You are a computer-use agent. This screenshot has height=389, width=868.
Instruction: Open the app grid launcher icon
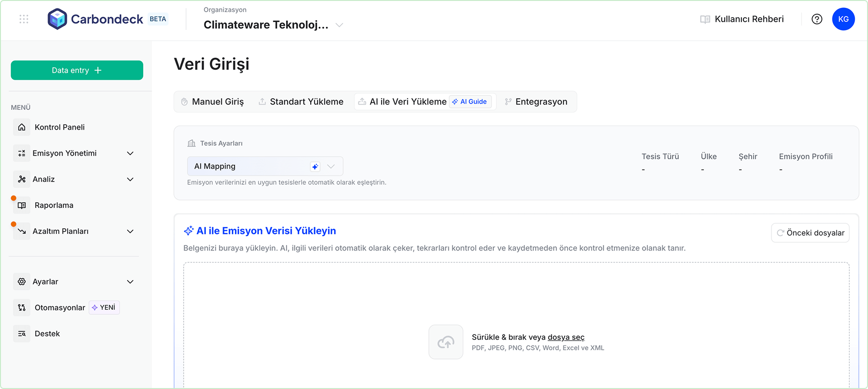coord(24,19)
